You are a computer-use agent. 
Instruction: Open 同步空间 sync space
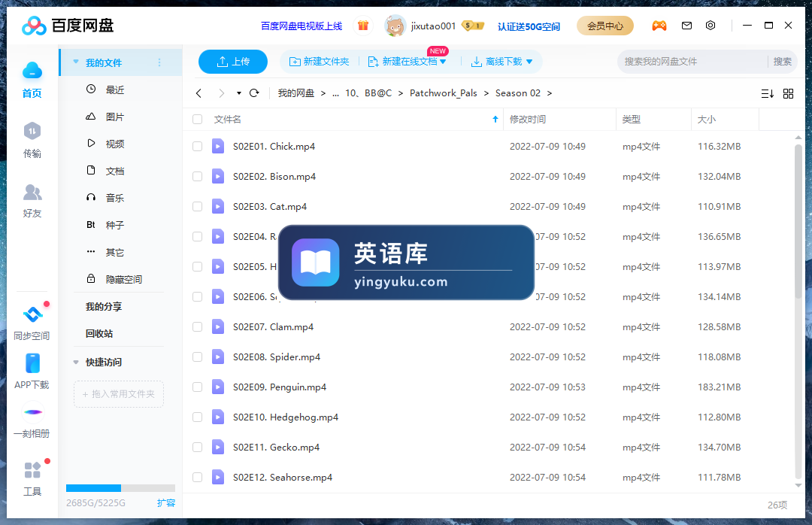[32, 323]
